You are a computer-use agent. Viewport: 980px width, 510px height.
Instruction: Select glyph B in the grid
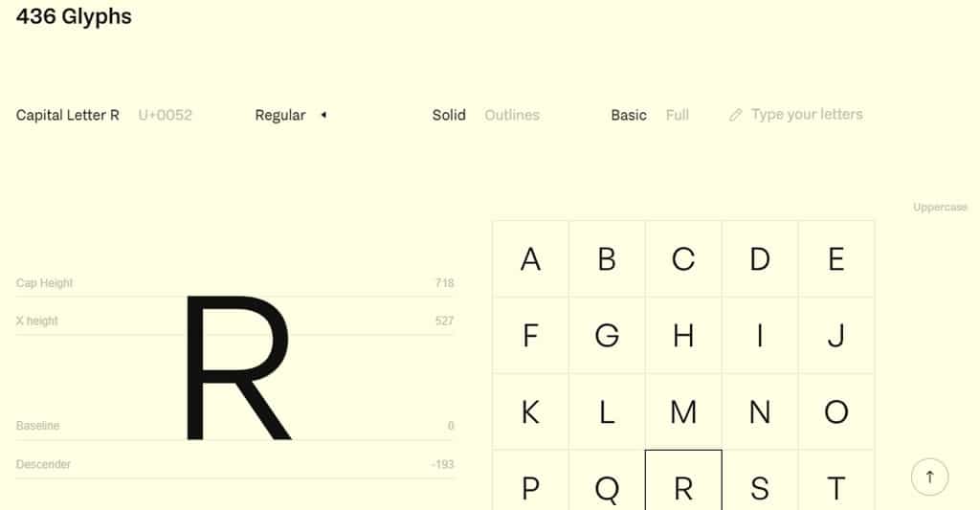[x=607, y=258]
